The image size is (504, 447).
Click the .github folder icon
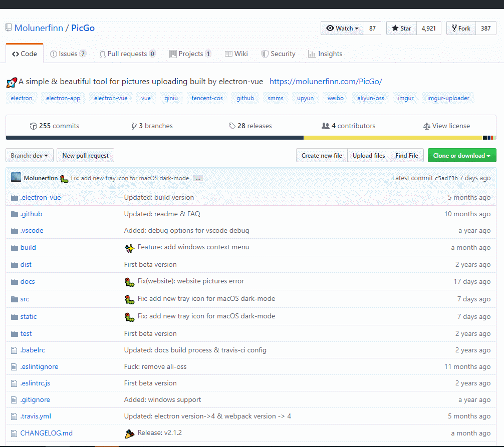pyautogui.click(x=14, y=214)
